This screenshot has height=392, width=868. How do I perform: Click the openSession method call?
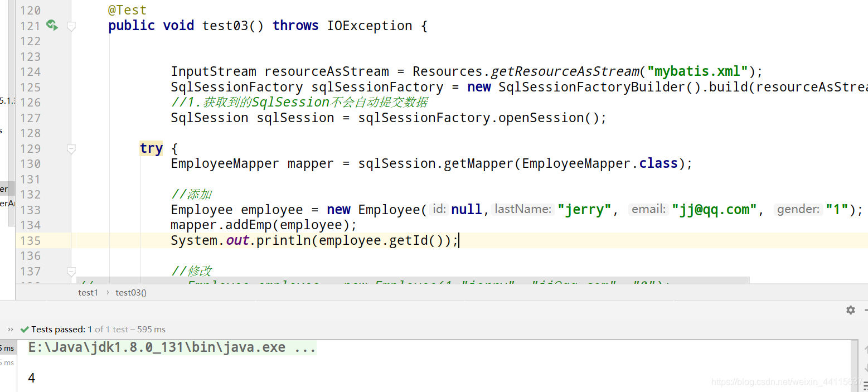click(x=541, y=118)
